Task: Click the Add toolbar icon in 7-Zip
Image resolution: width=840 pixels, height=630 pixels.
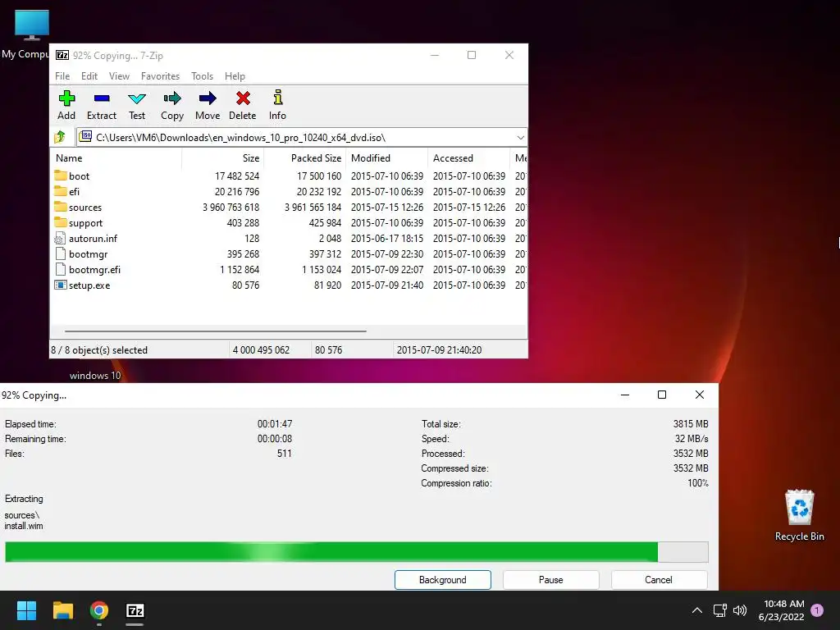Action: click(x=66, y=98)
